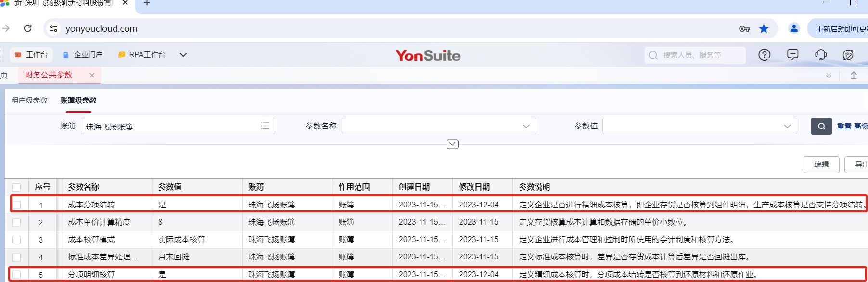868x282 pixels.
Task: Tick the checkbox for row 成本分项结转
Action: [x=17, y=205]
